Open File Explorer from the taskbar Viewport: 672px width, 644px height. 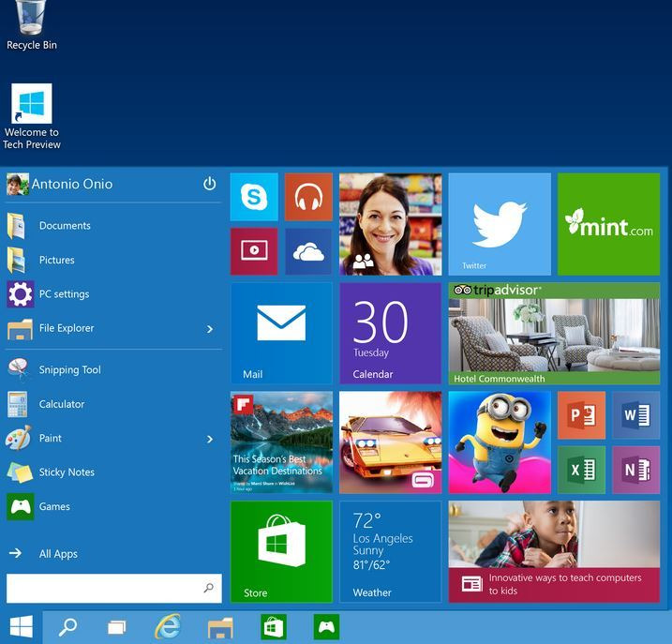pos(220,627)
